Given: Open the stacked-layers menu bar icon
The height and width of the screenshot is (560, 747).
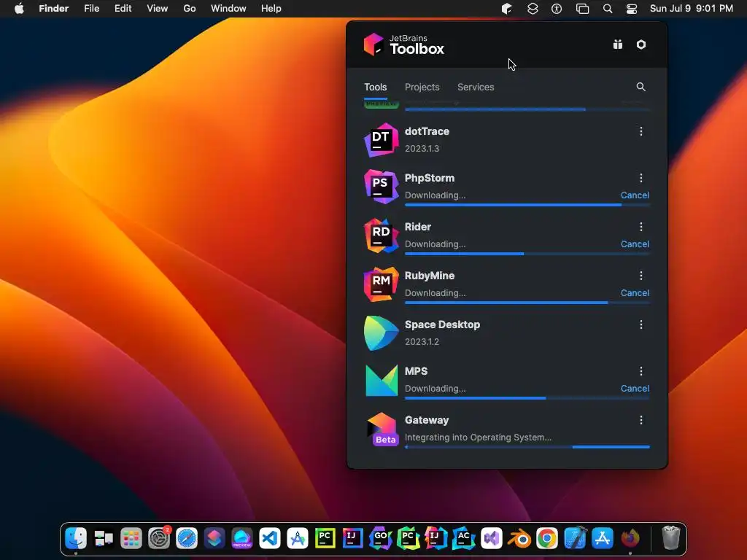Looking at the screenshot, I should 532,9.
